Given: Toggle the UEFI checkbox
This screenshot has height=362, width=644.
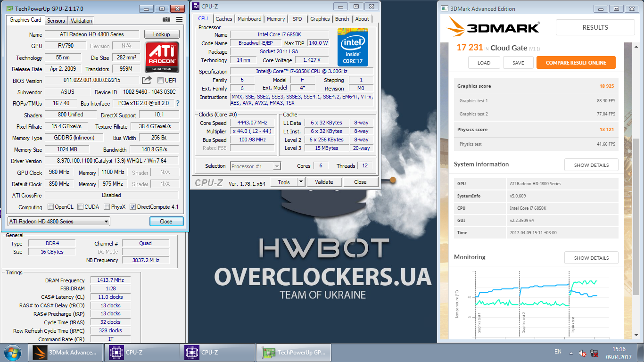Looking at the screenshot, I should [x=160, y=80].
